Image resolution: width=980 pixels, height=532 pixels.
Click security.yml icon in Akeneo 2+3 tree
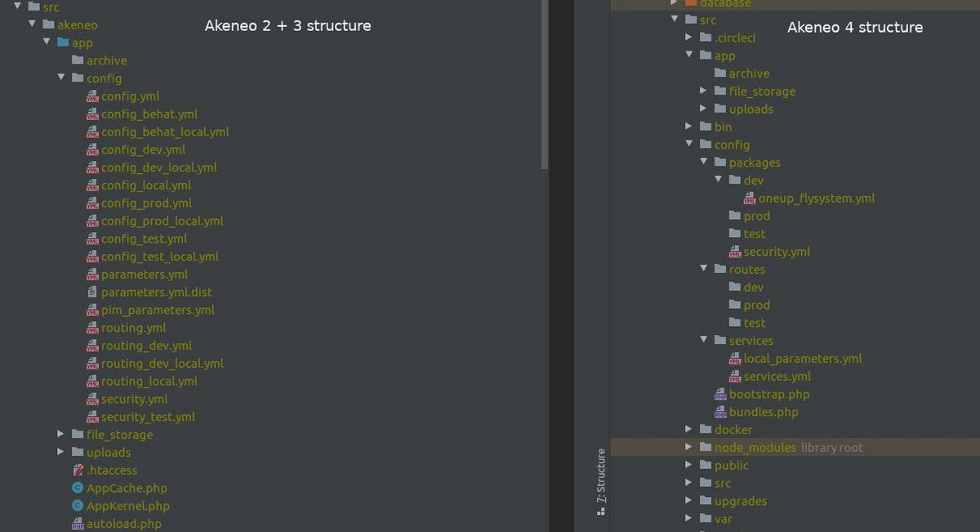(x=92, y=399)
